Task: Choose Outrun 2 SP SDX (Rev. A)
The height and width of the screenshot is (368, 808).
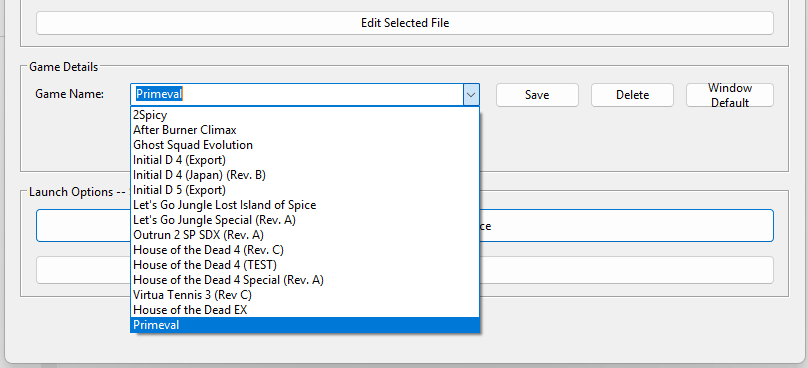Action: point(305,235)
